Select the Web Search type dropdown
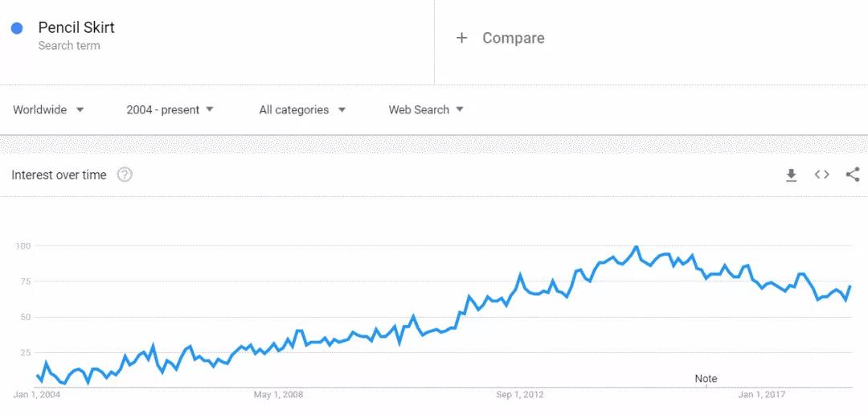 [x=426, y=110]
